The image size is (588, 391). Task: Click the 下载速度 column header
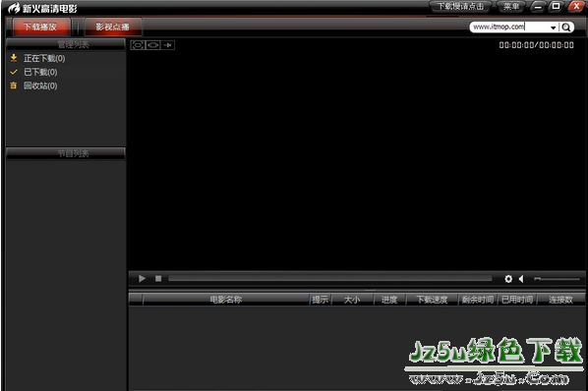pos(432,300)
